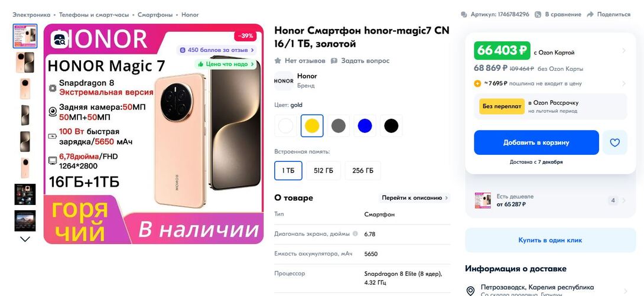Click Купить в один клик
The width and height of the screenshot is (644, 296).
[x=551, y=240]
